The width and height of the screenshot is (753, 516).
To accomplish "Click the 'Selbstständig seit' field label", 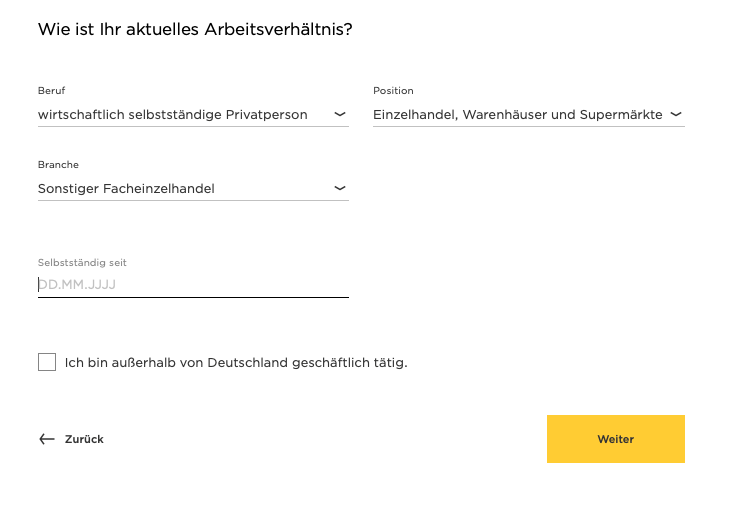I will [82, 262].
